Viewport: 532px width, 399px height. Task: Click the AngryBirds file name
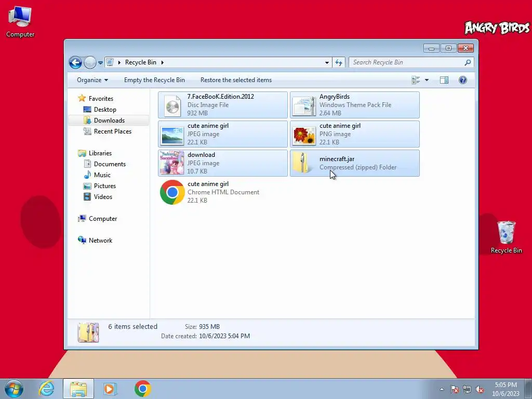pos(335,97)
